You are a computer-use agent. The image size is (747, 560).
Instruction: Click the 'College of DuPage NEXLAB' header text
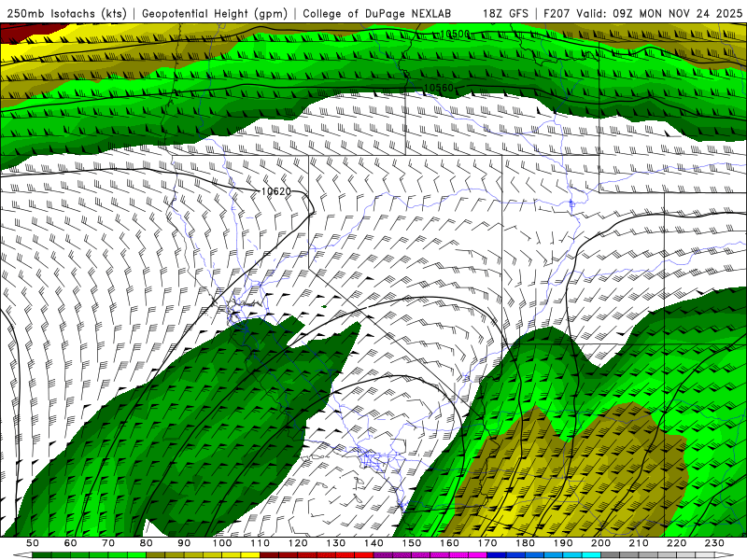(377, 13)
